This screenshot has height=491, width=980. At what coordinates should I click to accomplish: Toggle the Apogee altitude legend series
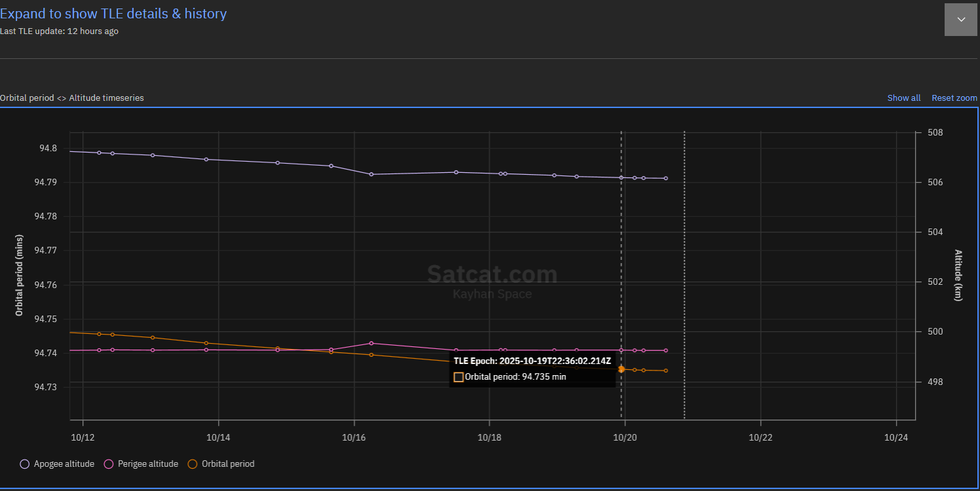(57, 464)
